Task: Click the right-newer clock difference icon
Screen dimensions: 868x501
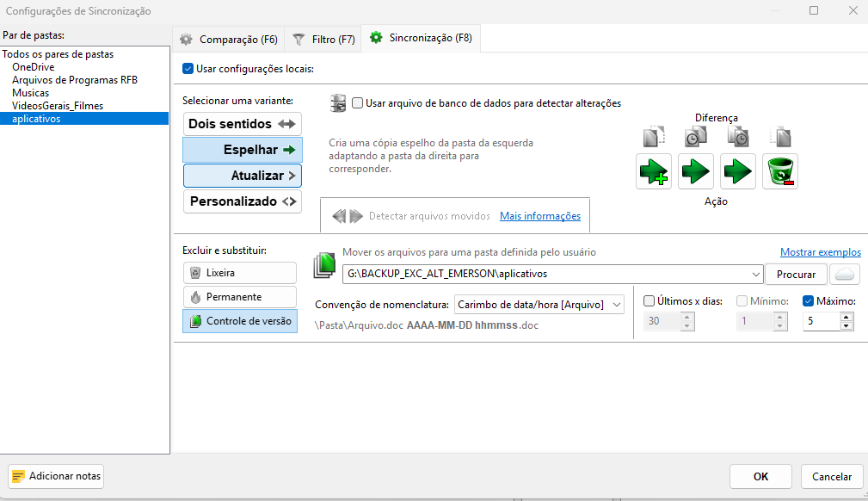Action: tap(738, 136)
